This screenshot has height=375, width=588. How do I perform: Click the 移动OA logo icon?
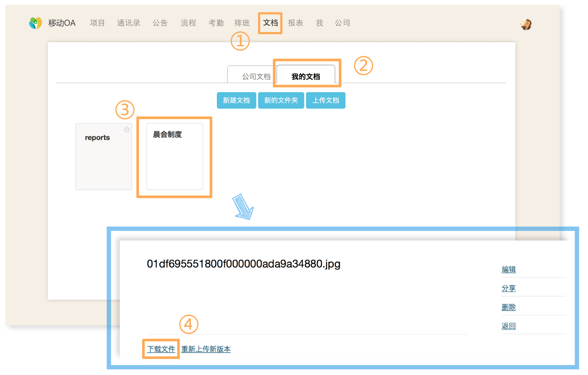(36, 23)
